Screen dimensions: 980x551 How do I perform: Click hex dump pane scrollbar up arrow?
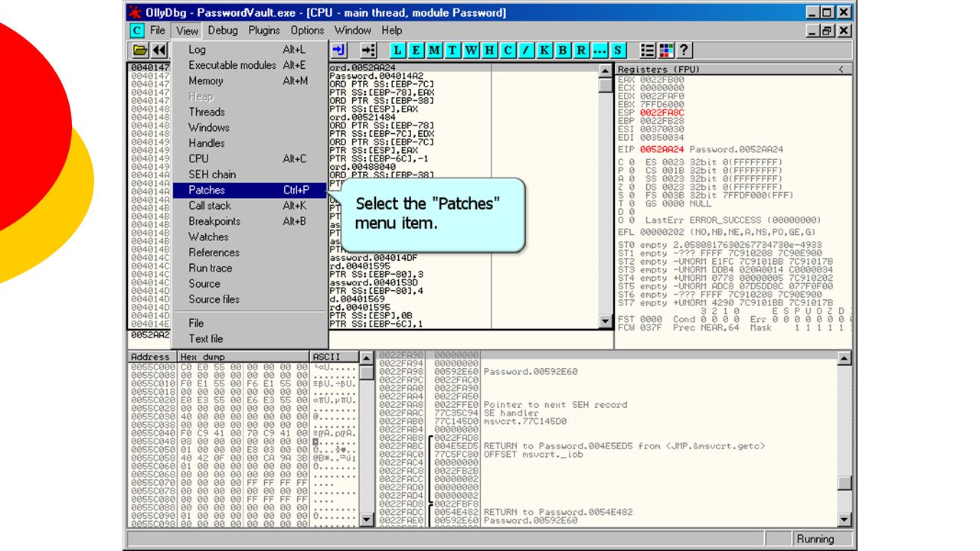pyautogui.click(x=367, y=358)
